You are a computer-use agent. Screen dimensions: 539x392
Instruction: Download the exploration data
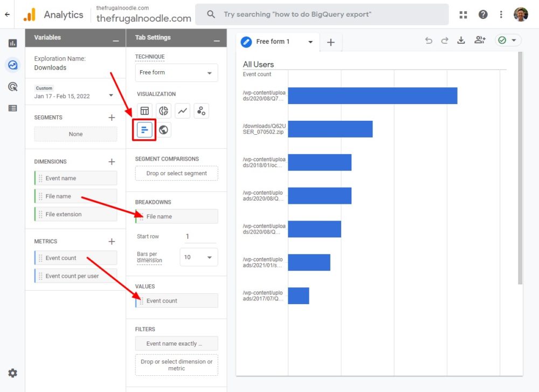click(x=461, y=39)
